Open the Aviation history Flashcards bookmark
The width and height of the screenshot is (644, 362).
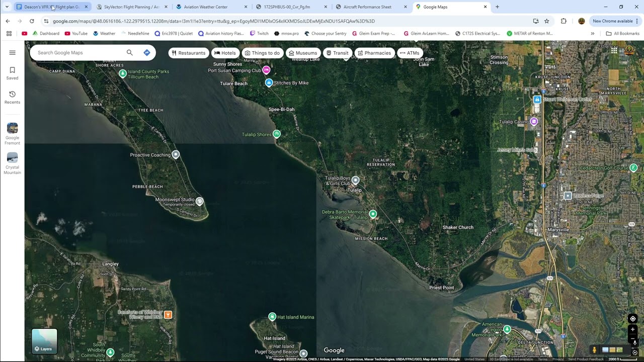221,34
